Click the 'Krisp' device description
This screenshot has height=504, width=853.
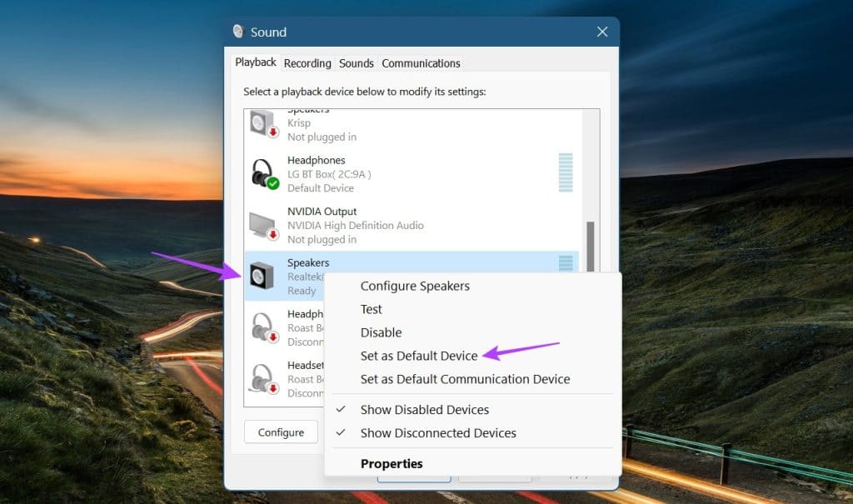[x=299, y=123]
